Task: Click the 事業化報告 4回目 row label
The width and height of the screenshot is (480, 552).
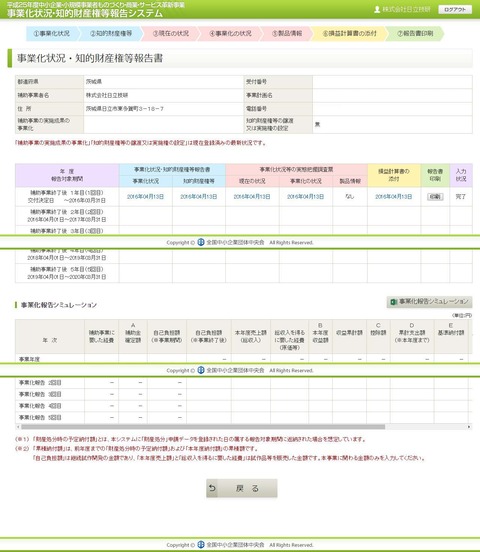Action: click(x=40, y=406)
